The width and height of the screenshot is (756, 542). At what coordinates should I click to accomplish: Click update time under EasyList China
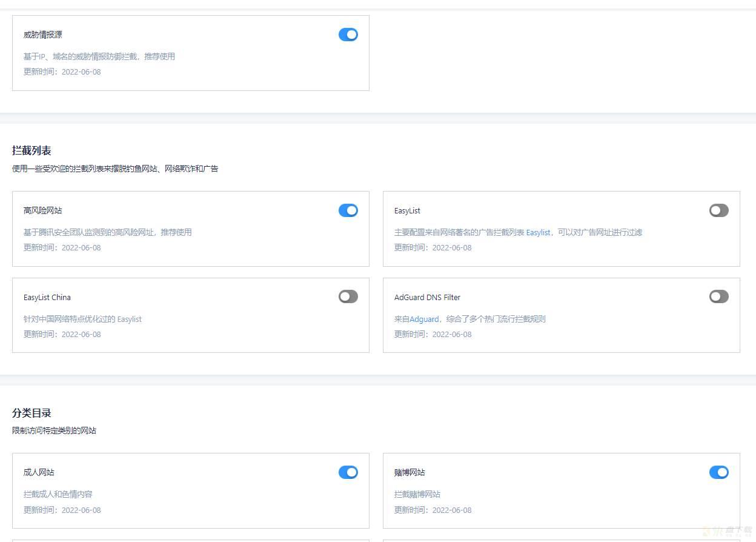tap(62, 334)
